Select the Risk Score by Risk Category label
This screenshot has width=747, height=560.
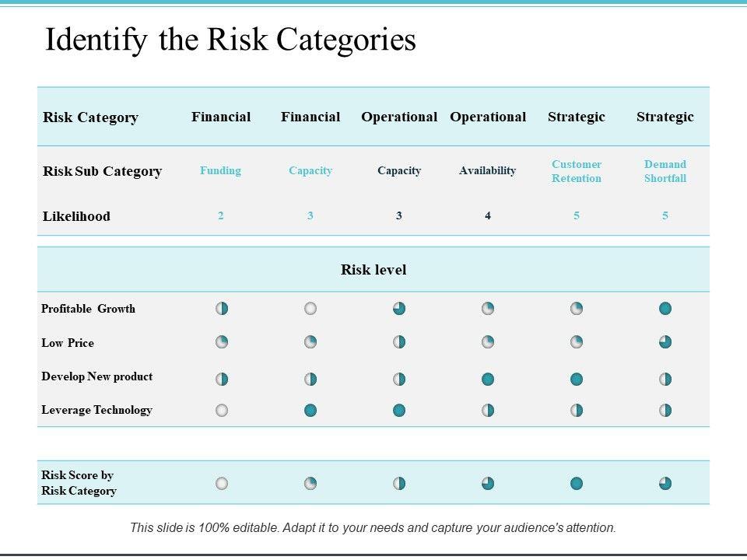click(x=79, y=483)
